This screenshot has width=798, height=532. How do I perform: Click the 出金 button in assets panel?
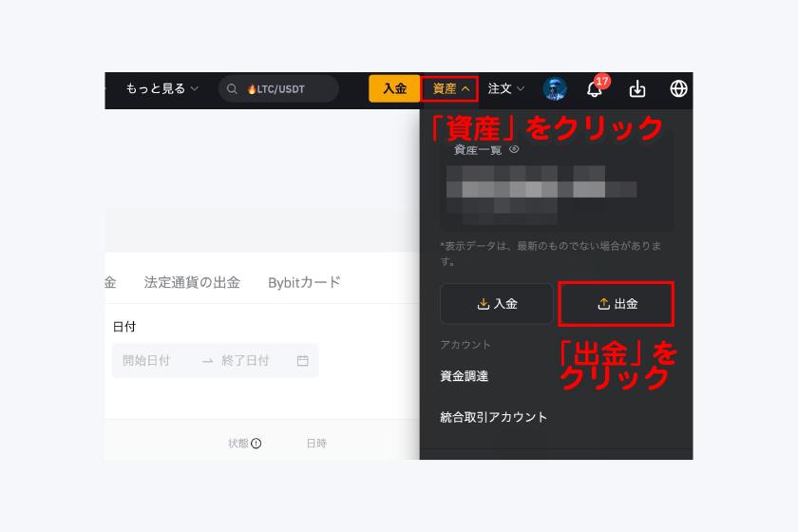tap(617, 304)
